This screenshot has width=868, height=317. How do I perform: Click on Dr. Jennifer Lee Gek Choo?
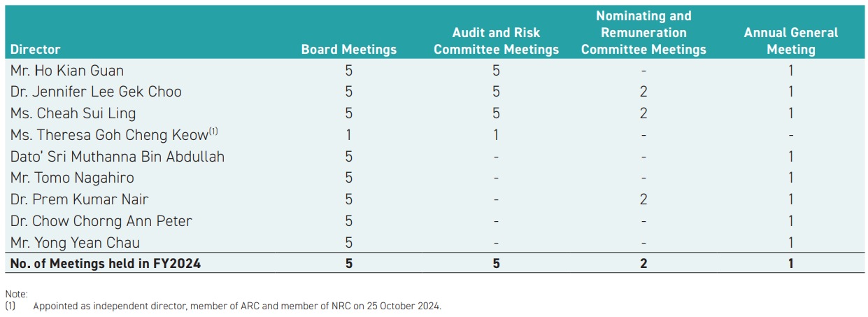point(96,92)
